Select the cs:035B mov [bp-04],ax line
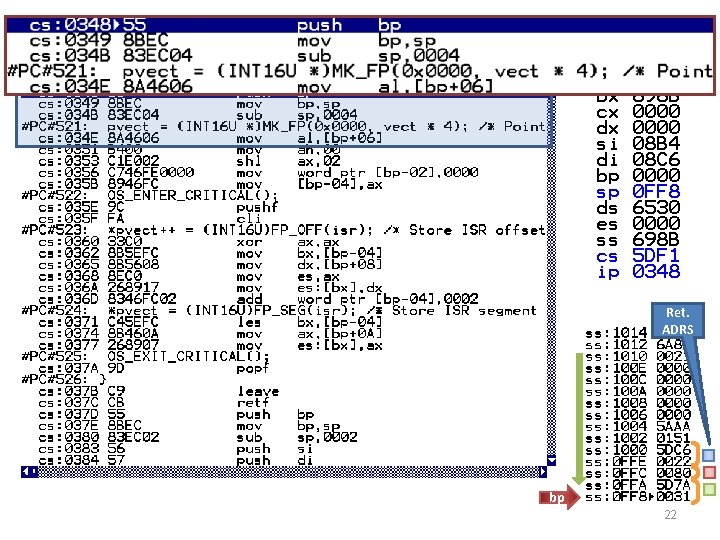The height and width of the screenshot is (540, 720). click(210, 184)
